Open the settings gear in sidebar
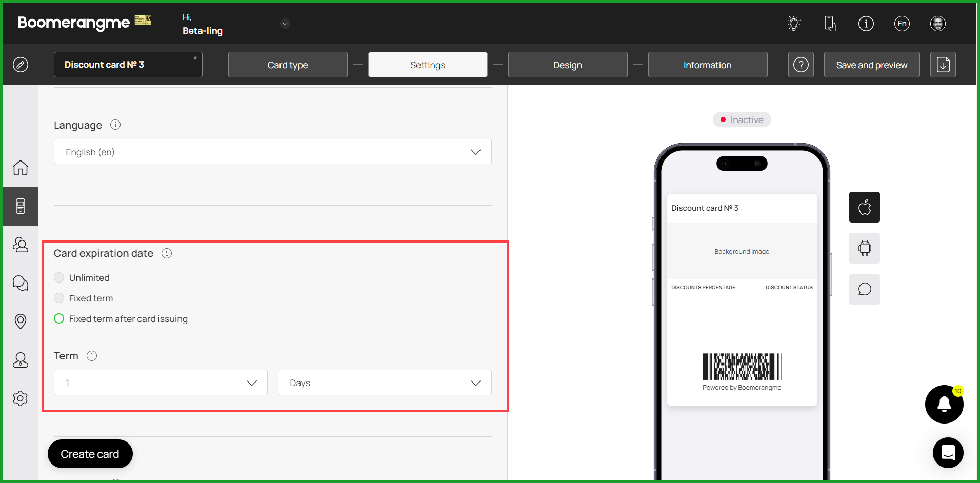This screenshot has height=483, width=980. pyautogui.click(x=21, y=398)
